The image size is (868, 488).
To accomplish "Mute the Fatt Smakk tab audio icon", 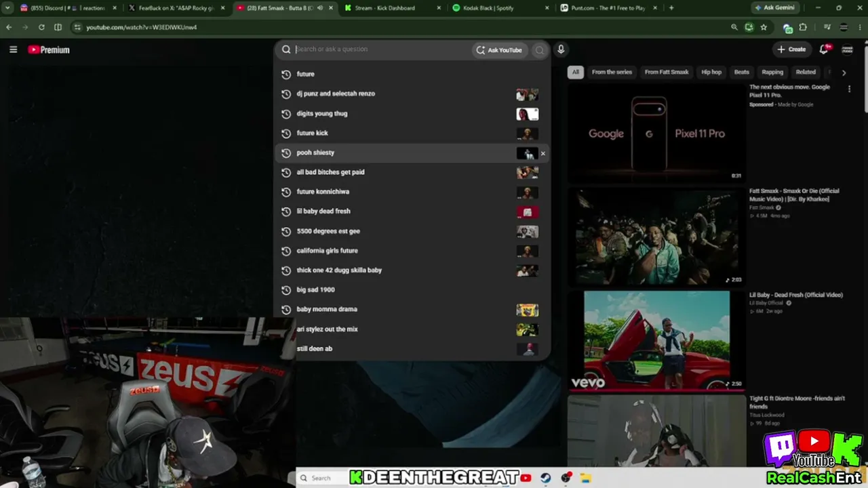I will click(320, 8).
